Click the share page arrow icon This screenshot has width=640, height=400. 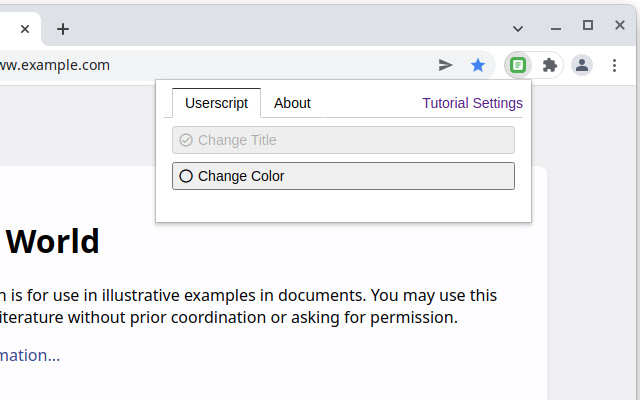[446, 65]
